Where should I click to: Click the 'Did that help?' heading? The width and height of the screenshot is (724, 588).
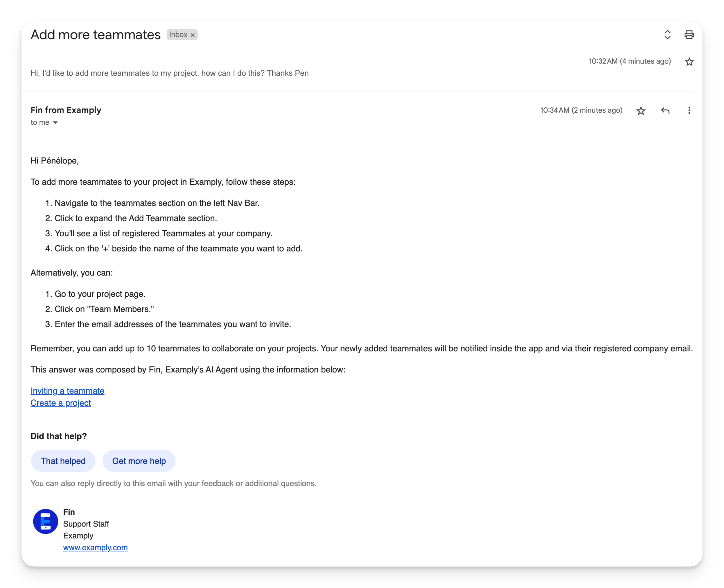(x=59, y=436)
